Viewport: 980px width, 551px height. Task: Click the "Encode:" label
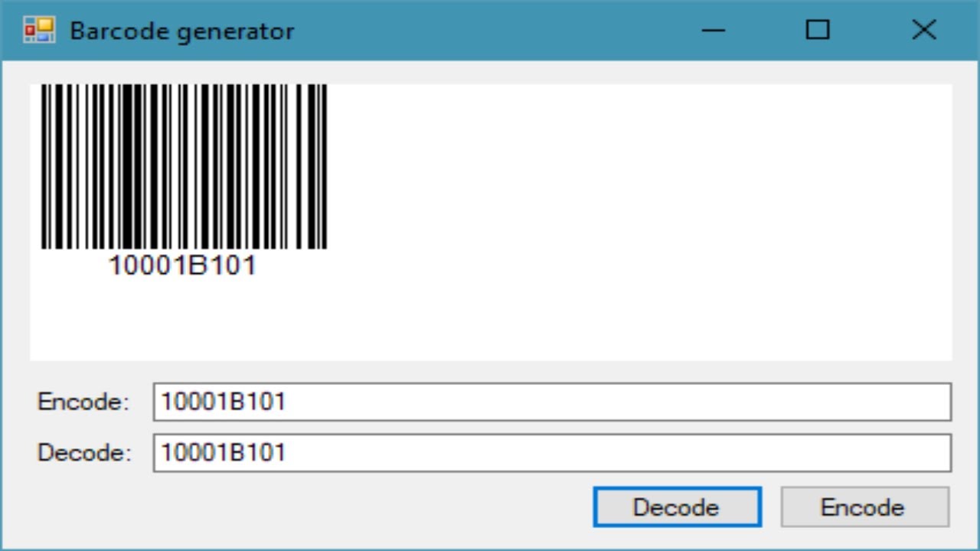[83, 402]
